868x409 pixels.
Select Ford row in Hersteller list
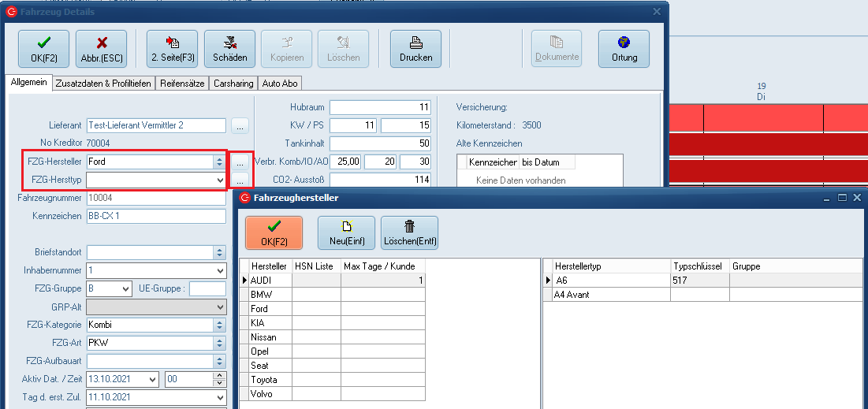[x=260, y=309]
